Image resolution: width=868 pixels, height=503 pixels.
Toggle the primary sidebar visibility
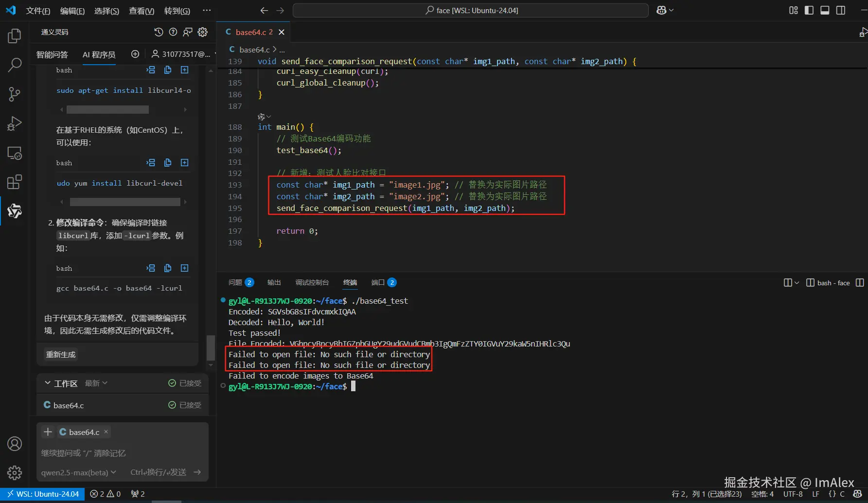[x=809, y=10]
